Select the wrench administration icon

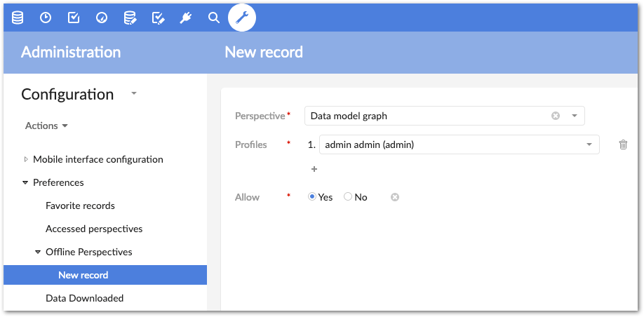[x=242, y=18]
